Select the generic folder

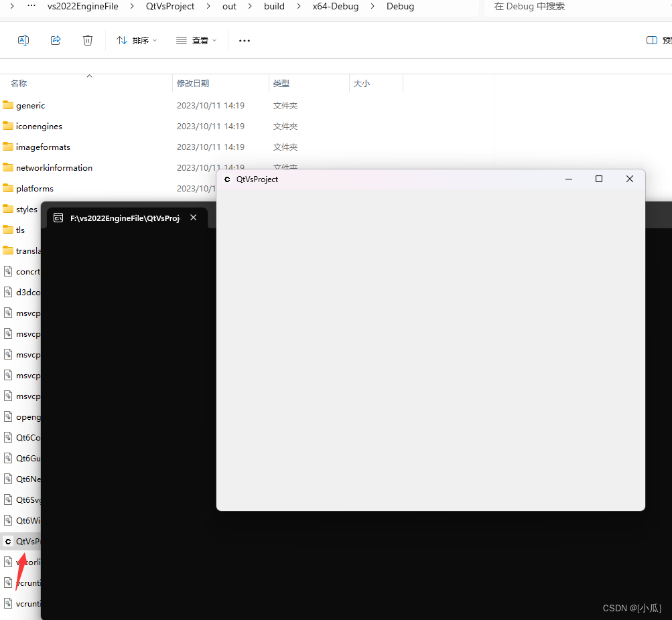(30, 105)
